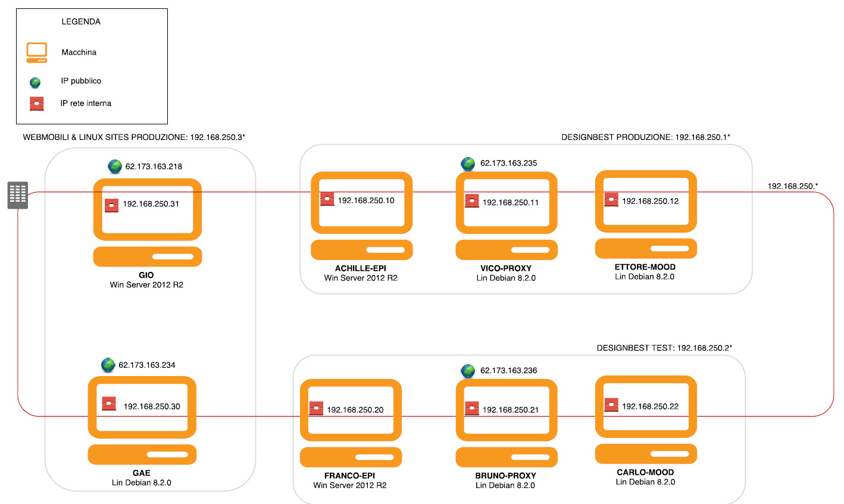Click the DESIGNBEST TEST group title
The image size is (844, 504).
coord(664,348)
